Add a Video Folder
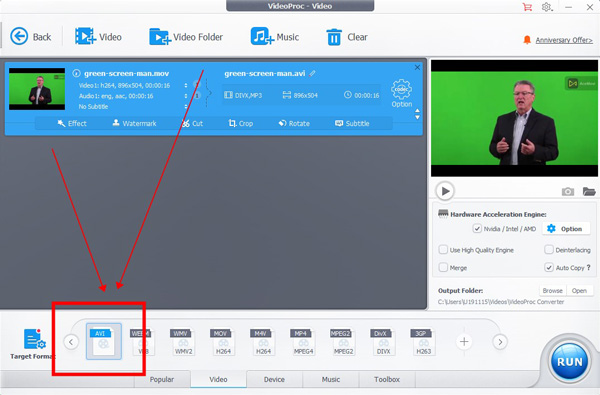The image size is (600, 395). pyautogui.click(x=160, y=37)
